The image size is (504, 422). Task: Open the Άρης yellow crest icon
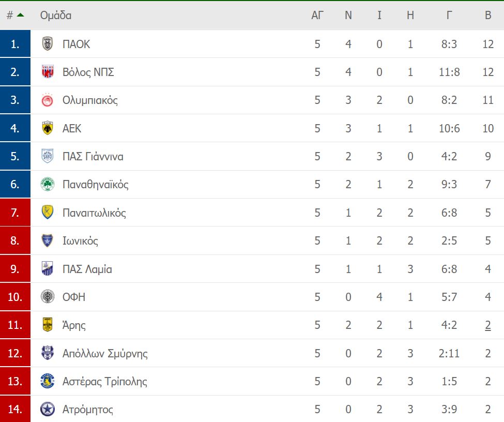(x=48, y=325)
